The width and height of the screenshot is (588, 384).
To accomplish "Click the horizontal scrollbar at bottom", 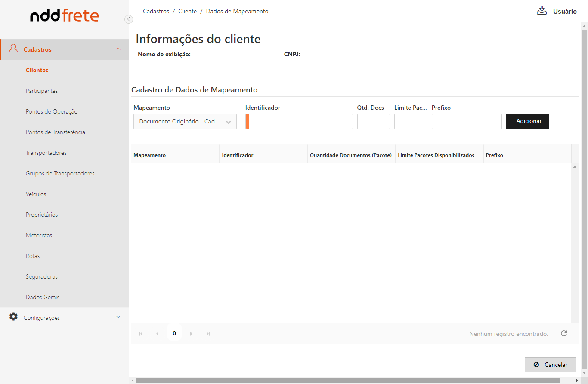I will pyautogui.click(x=348, y=380).
